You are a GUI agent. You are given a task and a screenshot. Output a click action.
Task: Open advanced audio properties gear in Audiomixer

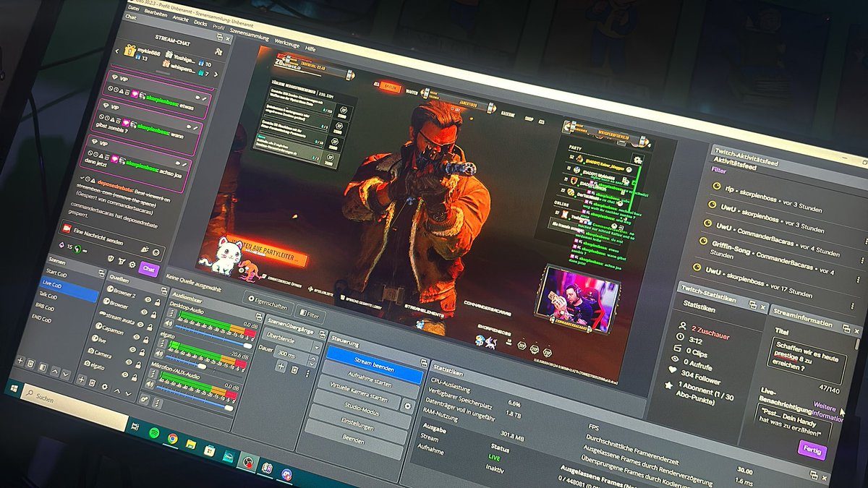(x=142, y=398)
